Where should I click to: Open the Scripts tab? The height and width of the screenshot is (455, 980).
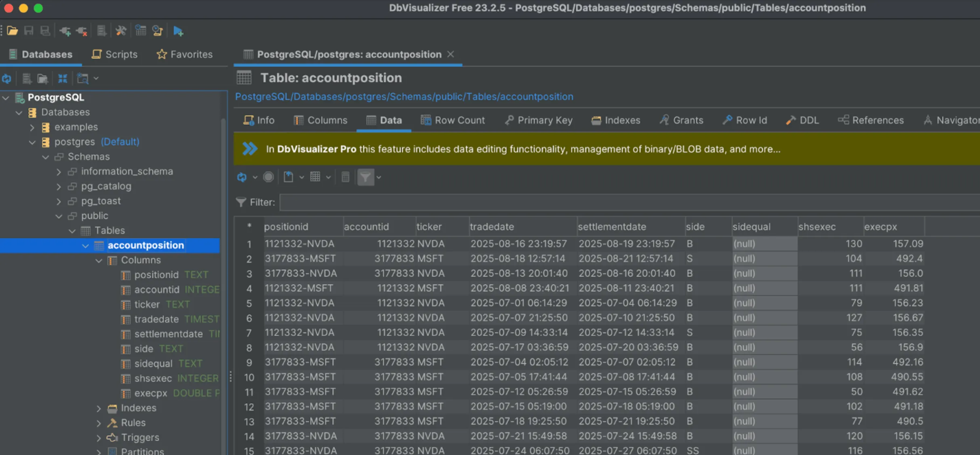click(x=115, y=55)
